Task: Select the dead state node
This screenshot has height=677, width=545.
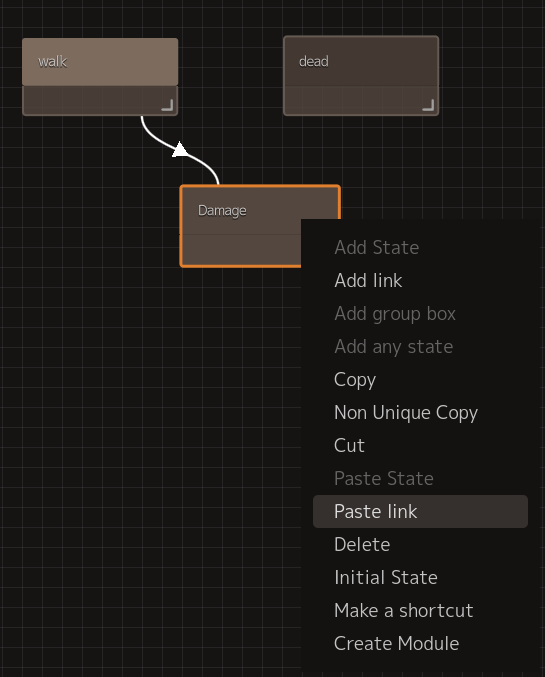Action: point(361,61)
